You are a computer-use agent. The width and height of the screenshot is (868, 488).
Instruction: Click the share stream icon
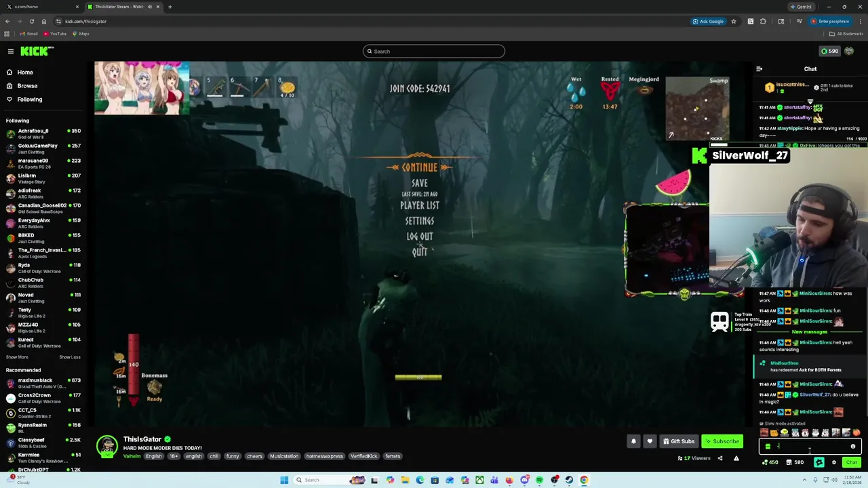pyautogui.click(x=720, y=458)
